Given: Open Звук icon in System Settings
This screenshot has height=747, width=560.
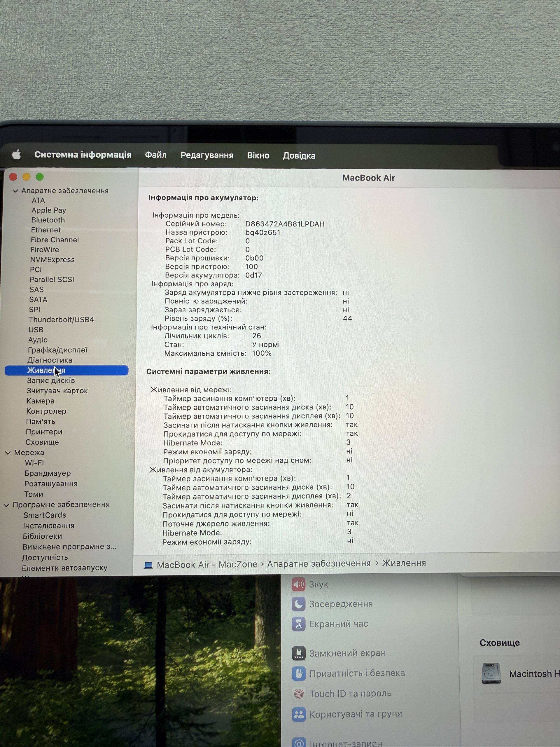Looking at the screenshot, I should tap(298, 584).
